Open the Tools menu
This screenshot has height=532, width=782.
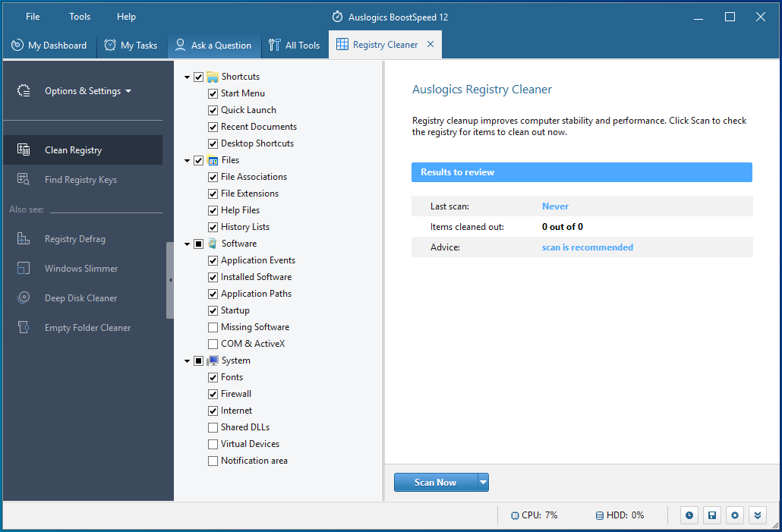tap(79, 16)
